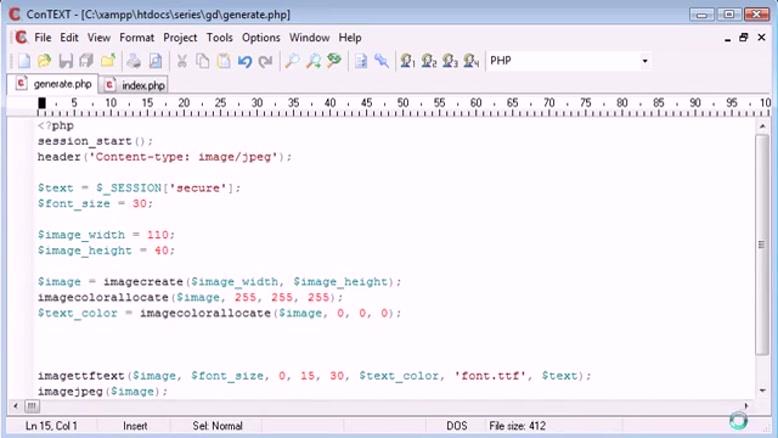This screenshot has width=778, height=438.
Task: Open the Options menu
Action: click(x=261, y=38)
